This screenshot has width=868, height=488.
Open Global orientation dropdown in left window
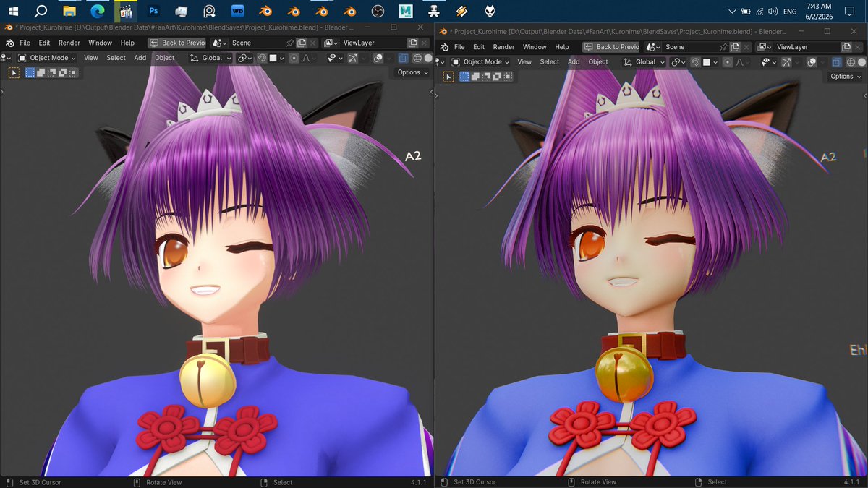210,58
